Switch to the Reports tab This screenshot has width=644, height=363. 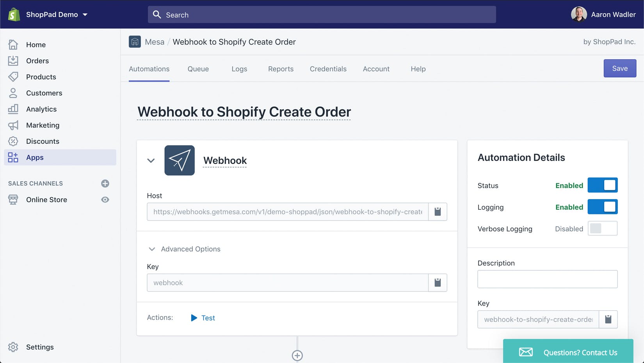click(x=281, y=69)
